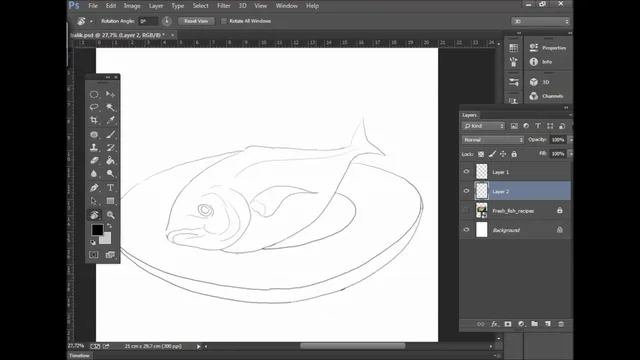Open the Window menu
640x360 pixels.
[x=287, y=6]
